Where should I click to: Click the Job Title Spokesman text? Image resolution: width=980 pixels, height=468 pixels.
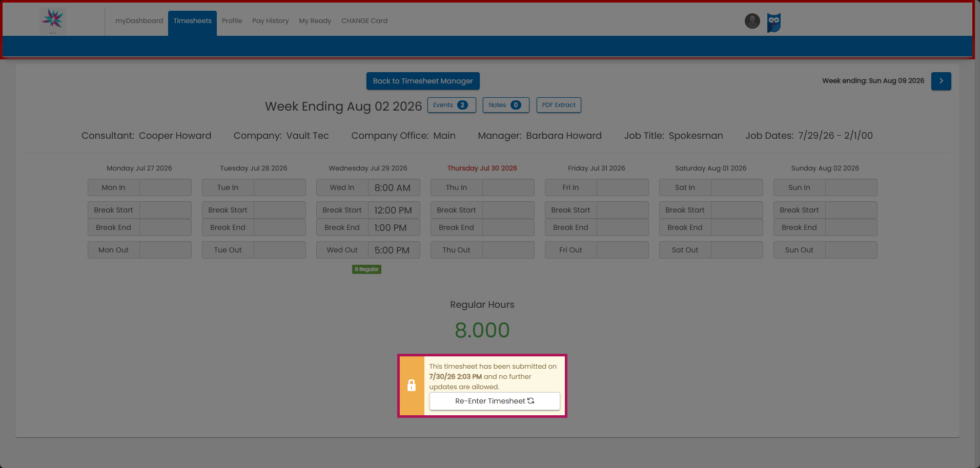(673, 136)
